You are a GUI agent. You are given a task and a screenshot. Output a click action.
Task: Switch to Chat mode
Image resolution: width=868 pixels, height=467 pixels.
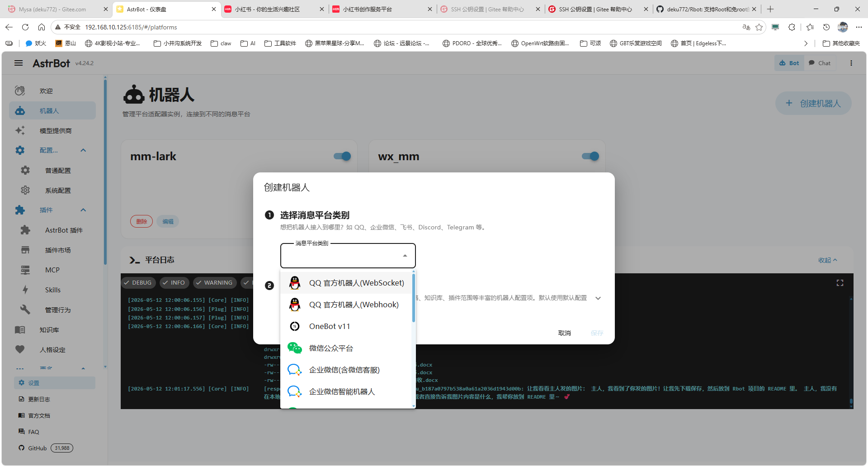[820, 63]
